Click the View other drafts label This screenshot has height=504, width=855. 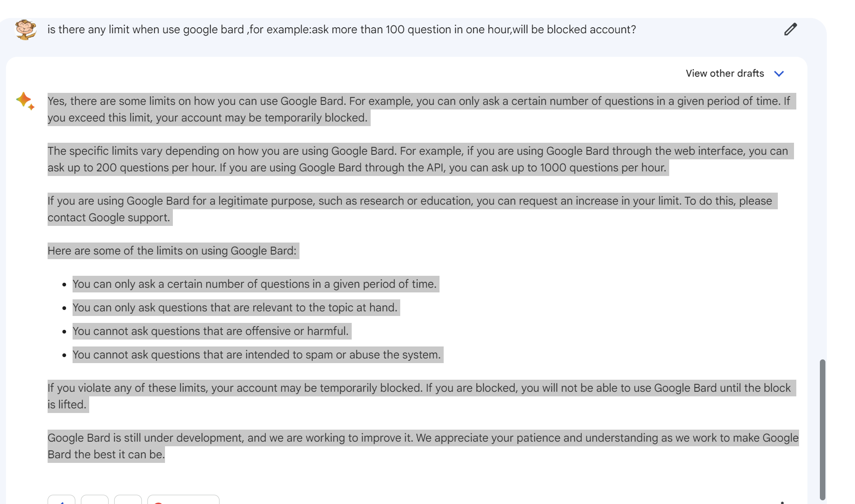tap(725, 73)
